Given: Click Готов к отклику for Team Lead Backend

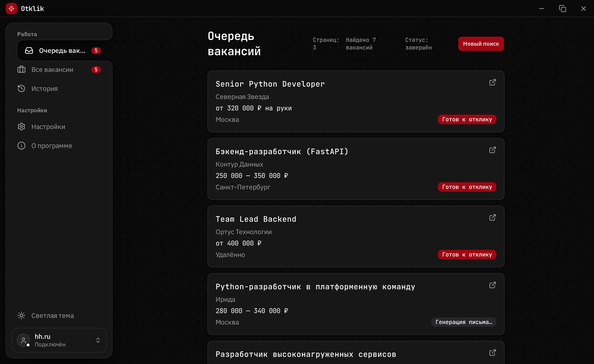Looking at the screenshot, I should coord(467,255).
